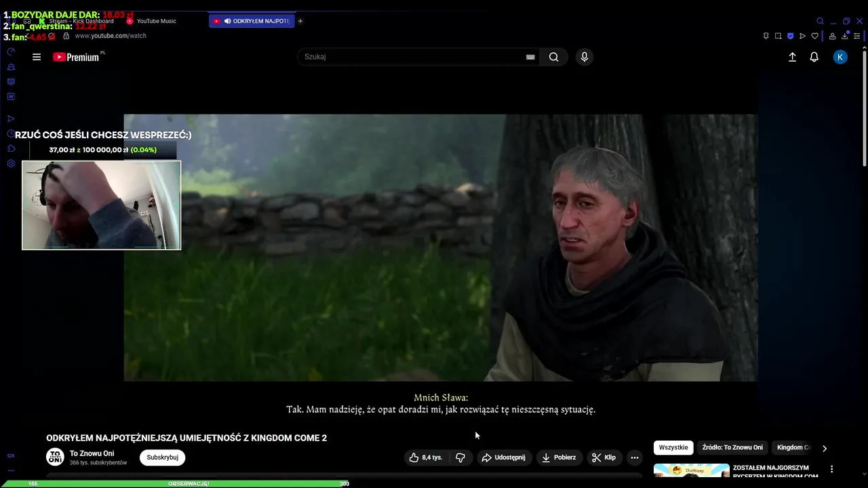868x488 pixels.
Task: Pin the tab with the pinboard icon
Action: pyautogui.click(x=766, y=36)
